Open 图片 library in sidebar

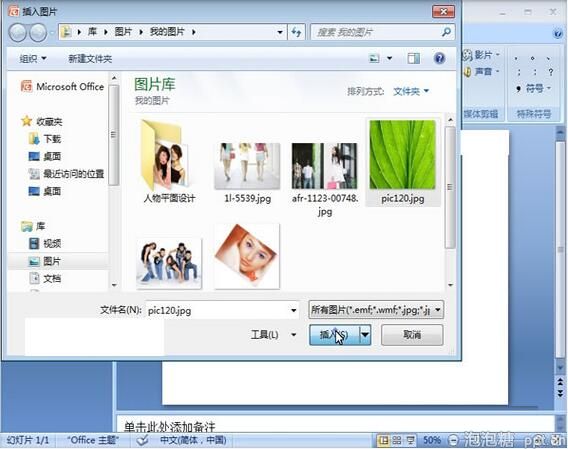tap(45, 261)
